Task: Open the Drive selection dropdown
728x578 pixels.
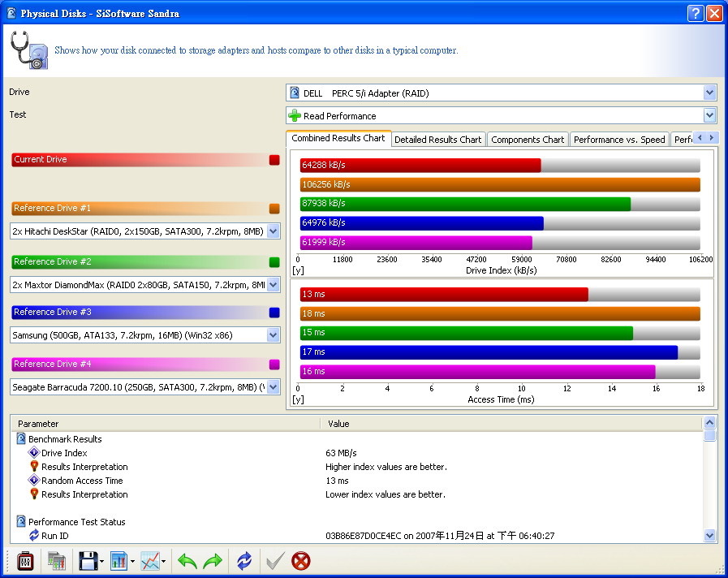Action: (x=709, y=93)
